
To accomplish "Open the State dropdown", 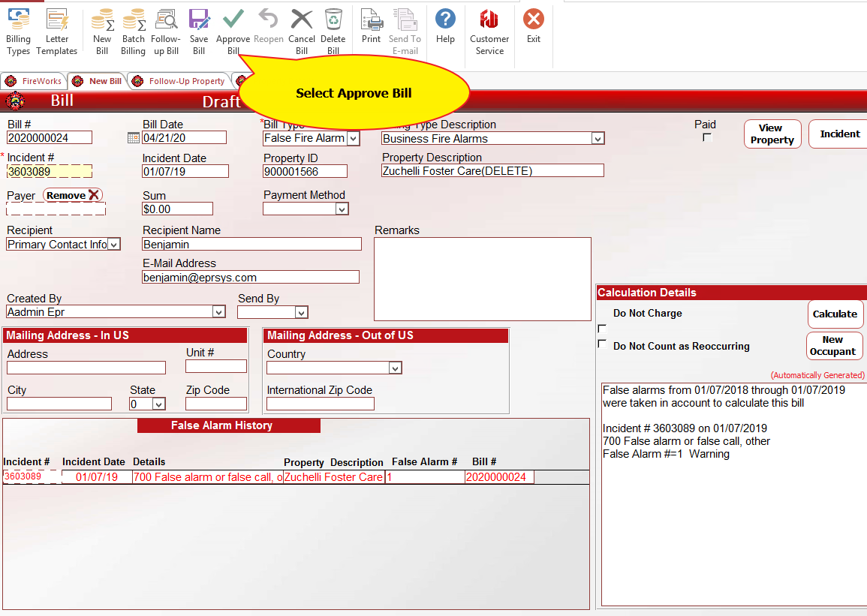I will [x=158, y=404].
